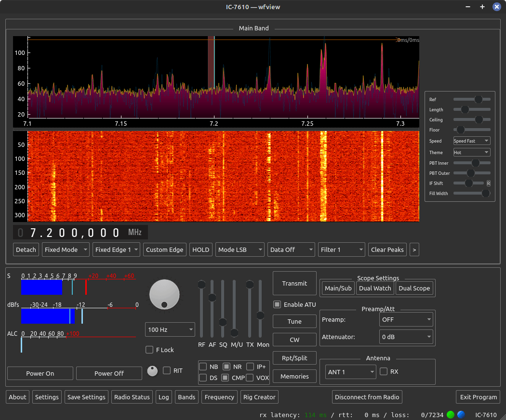The width and height of the screenshot is (506, 420).
Task: Check the F Lock checkbox
Action: point(149,350)
